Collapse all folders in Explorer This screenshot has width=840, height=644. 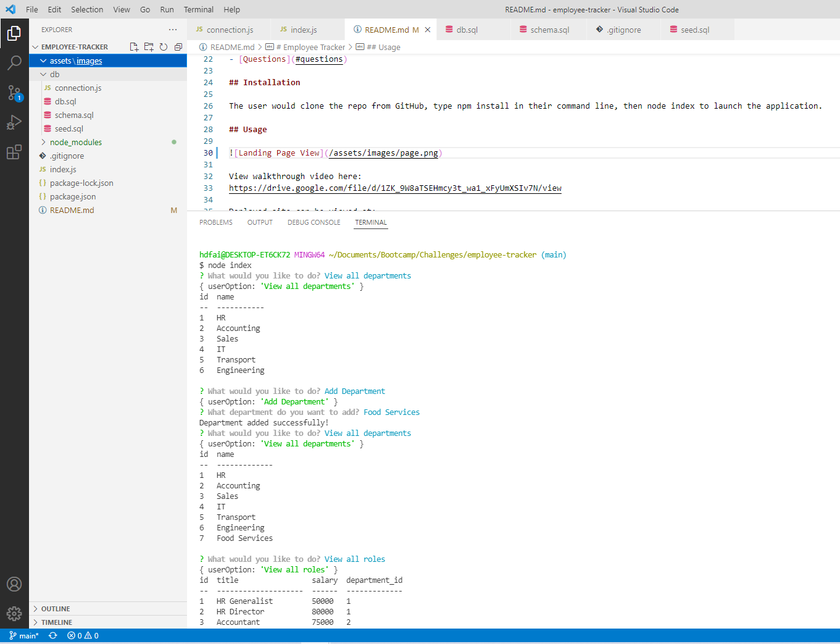178,47
